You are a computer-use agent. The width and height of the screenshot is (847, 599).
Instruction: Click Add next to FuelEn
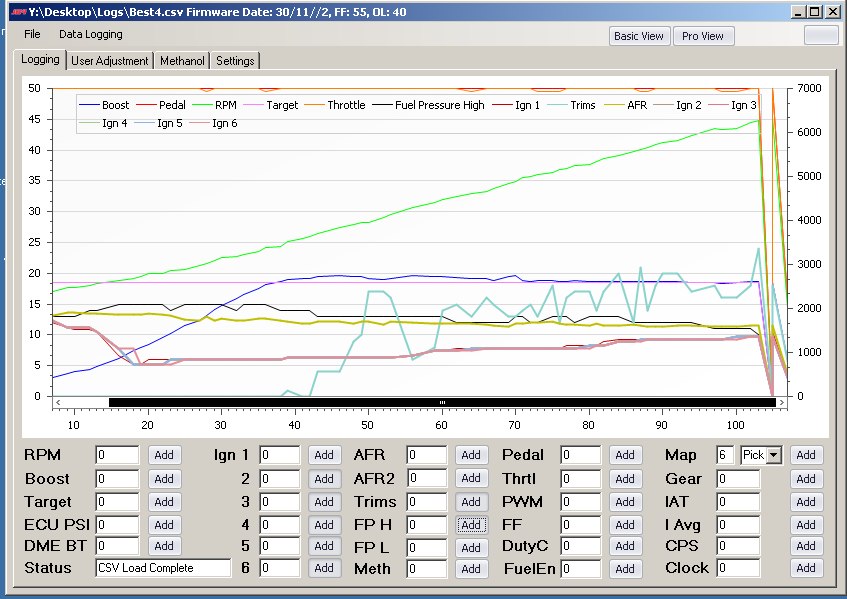coord(625,569)
